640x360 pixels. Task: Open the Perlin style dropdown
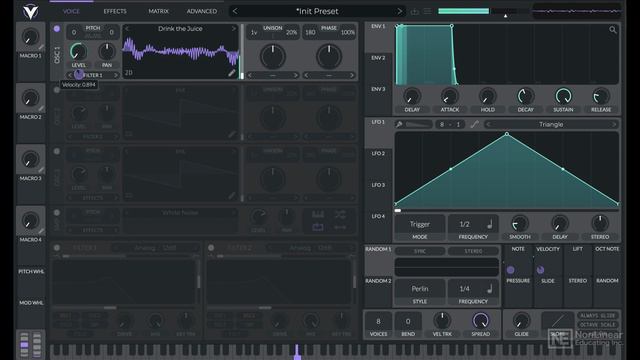(x=420, y=289)
